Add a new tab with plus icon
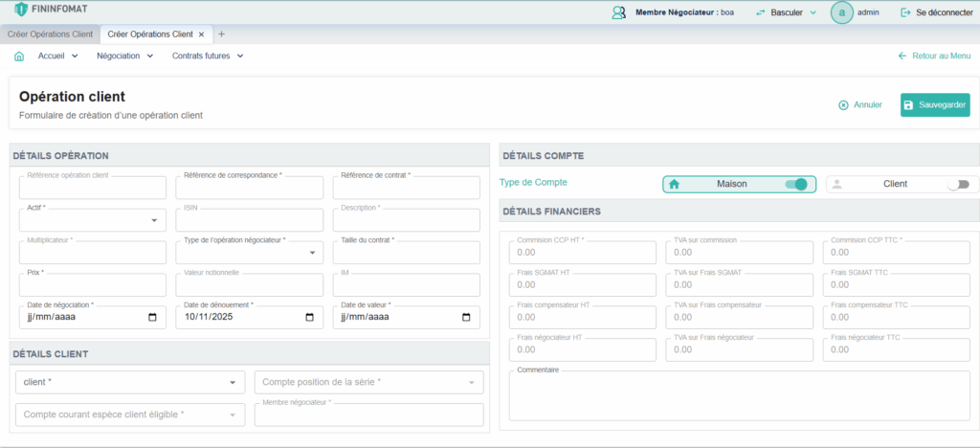The height and width of the screenshot is (448, 980). pyautogui.click(x=222, y=34)
